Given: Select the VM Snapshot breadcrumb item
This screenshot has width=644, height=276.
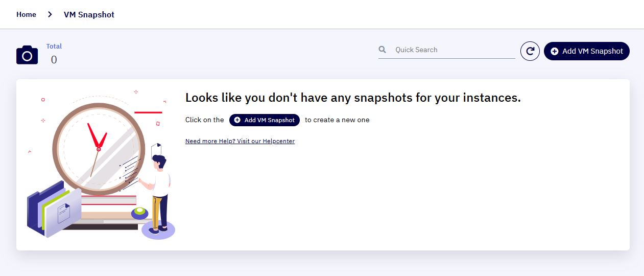Looking at the screenshot, I should (x=89, y=15).
